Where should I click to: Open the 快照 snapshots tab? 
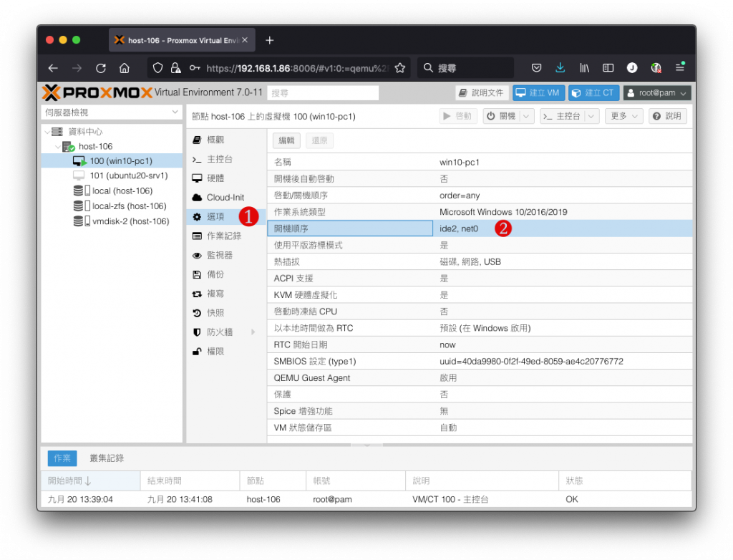coord(226,313)
